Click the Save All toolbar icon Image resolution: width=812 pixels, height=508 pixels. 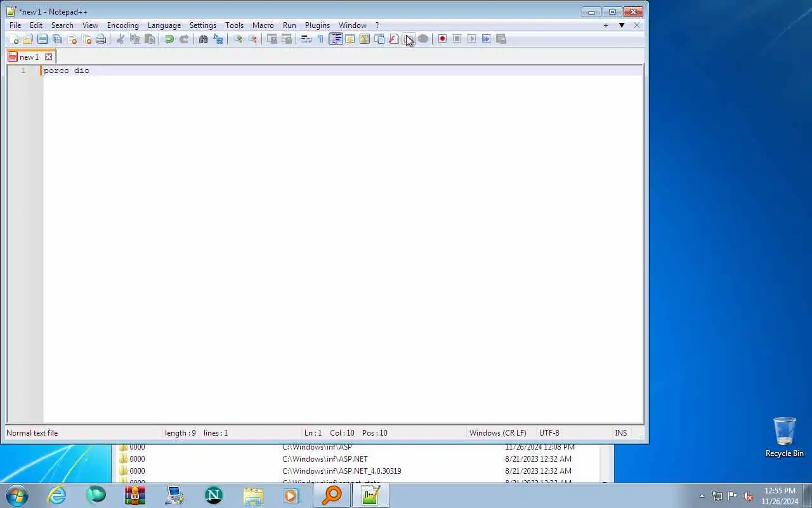(57, 39)
